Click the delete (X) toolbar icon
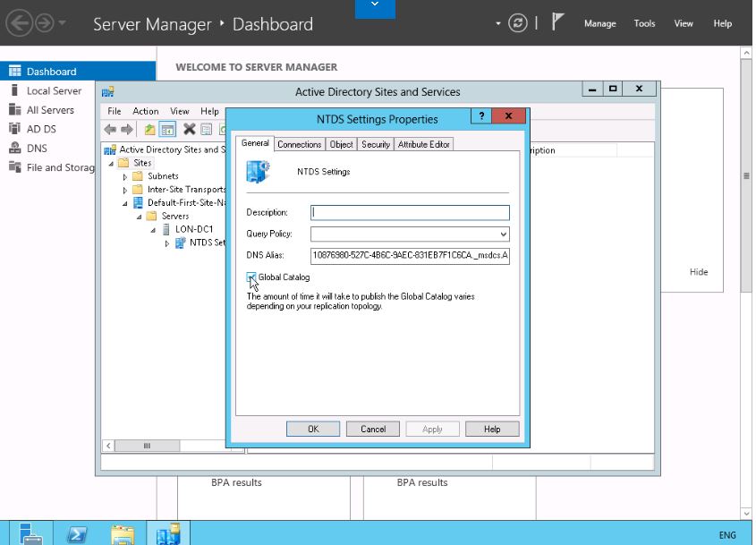This screenshot has width=756, height=545. pos(190,130)
